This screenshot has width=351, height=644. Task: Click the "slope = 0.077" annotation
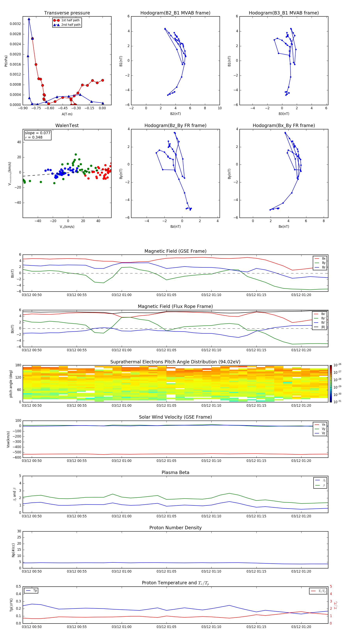(37, 133)
